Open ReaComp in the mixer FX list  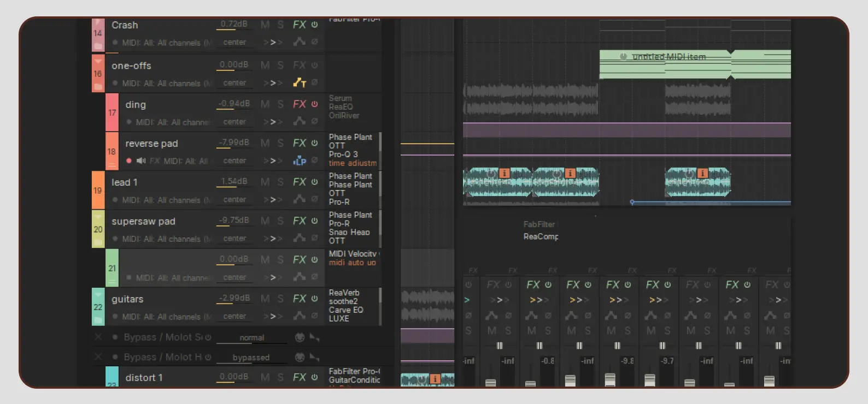click(541, 236)
